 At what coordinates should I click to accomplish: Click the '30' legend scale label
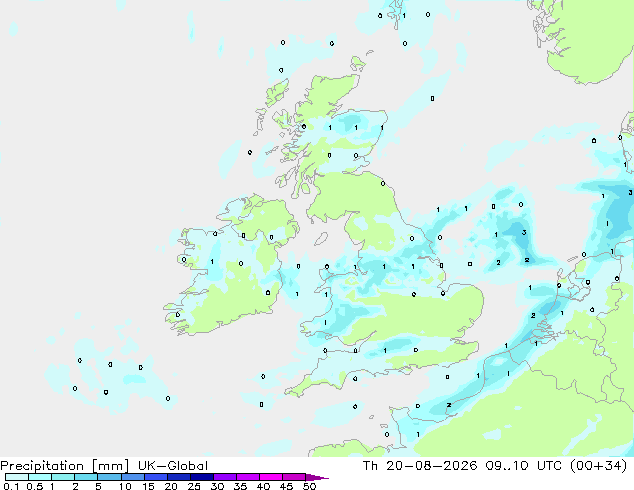tap(217, 486)
